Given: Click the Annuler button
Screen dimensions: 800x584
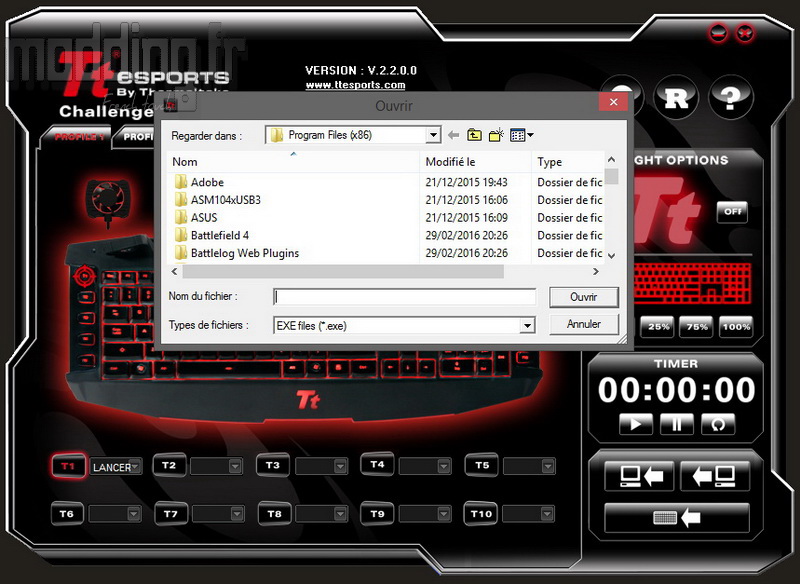Looking at the screenshot, I should click(x=584, y=324).
